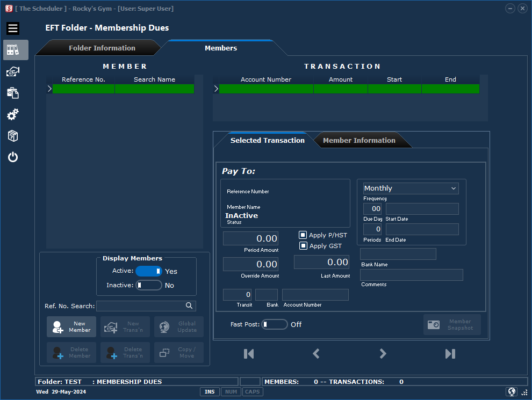Toggle the Active members switch

149,271
